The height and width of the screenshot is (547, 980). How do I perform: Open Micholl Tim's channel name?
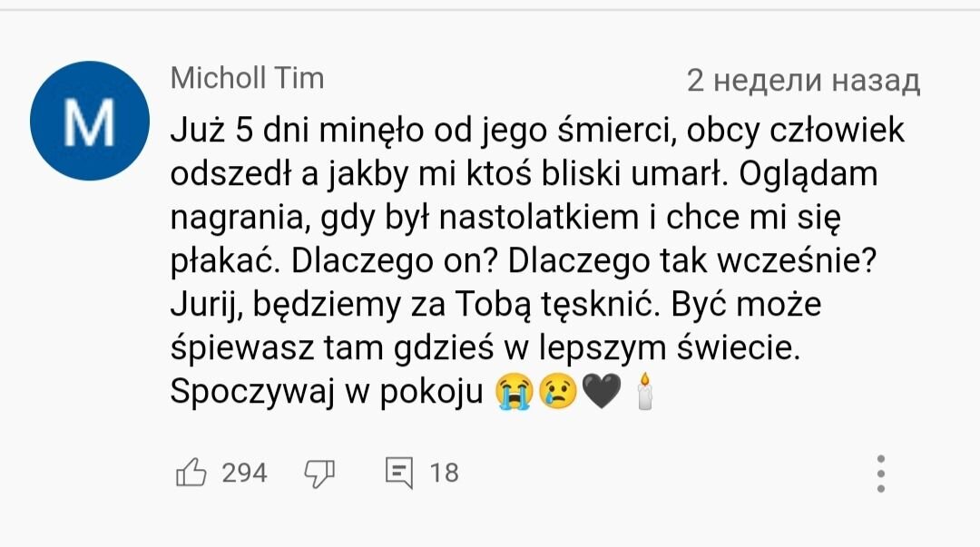tap(248, 79)
